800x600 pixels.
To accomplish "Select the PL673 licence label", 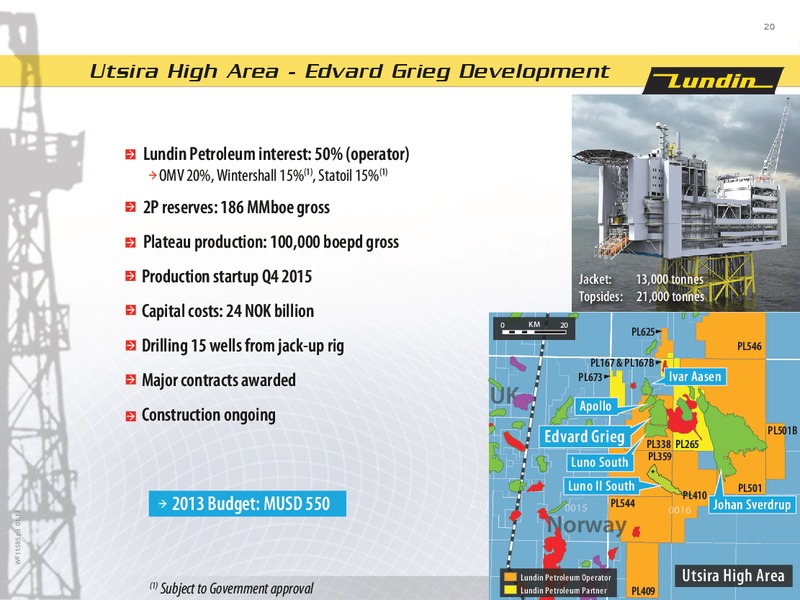I will point(590,378).
